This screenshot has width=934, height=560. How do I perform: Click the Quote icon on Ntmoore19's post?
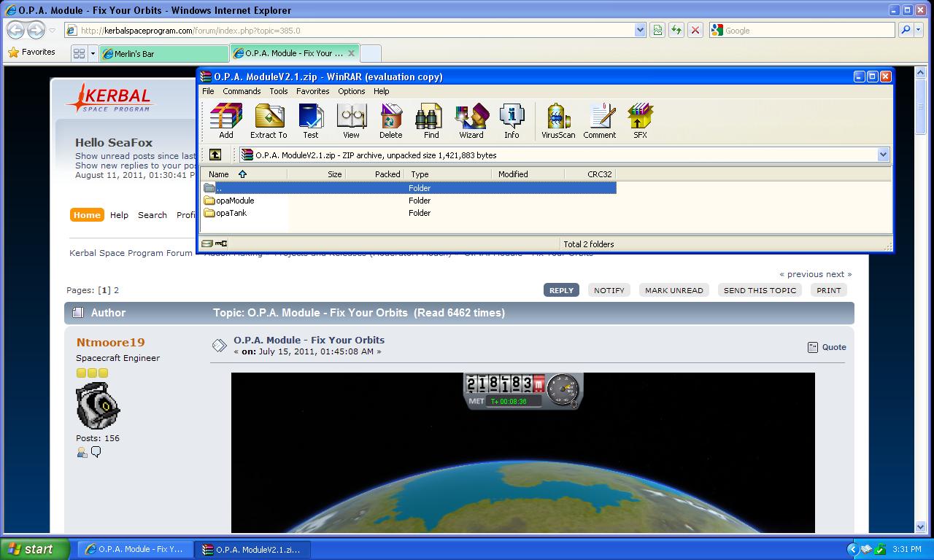pos(813,347)
